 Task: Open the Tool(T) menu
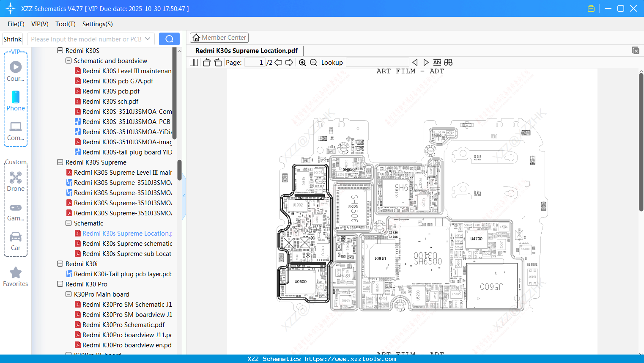point(65,24)
